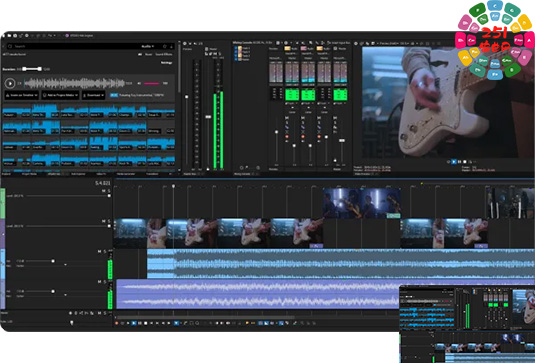Open the project folder icon in the top toolbar

[9, 35]
